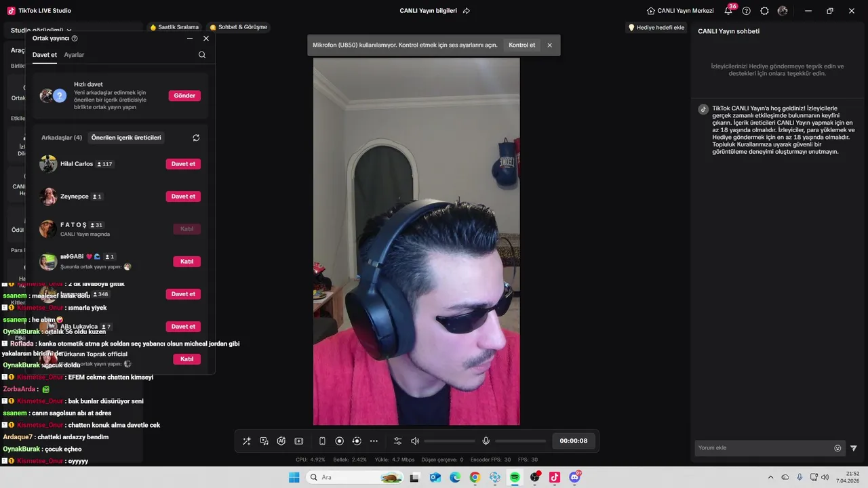
Task: Click the record button icon
Action: tap(340, 441)
